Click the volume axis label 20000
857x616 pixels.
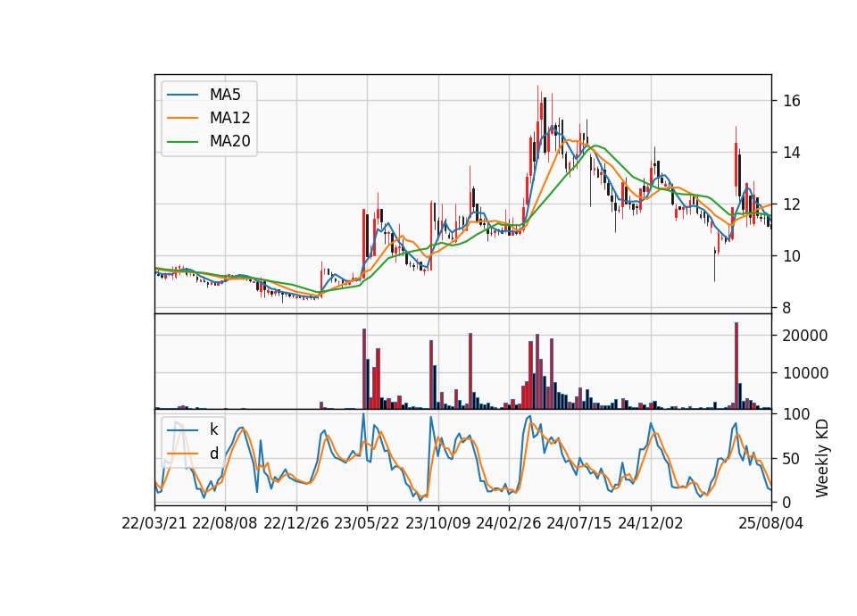pyautogui.click(x=805, y=336)
